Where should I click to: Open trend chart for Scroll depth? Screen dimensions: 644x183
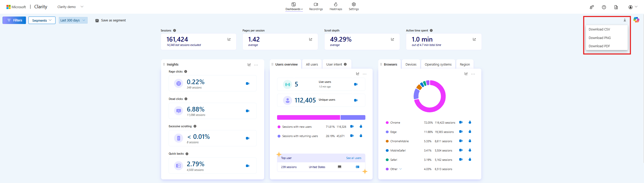tap(392, 39)
